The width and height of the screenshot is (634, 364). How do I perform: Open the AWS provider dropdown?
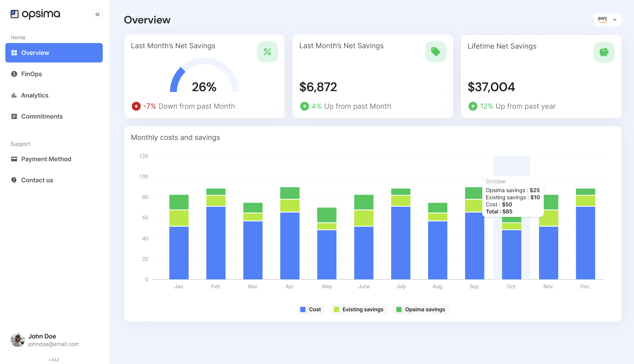607,20
